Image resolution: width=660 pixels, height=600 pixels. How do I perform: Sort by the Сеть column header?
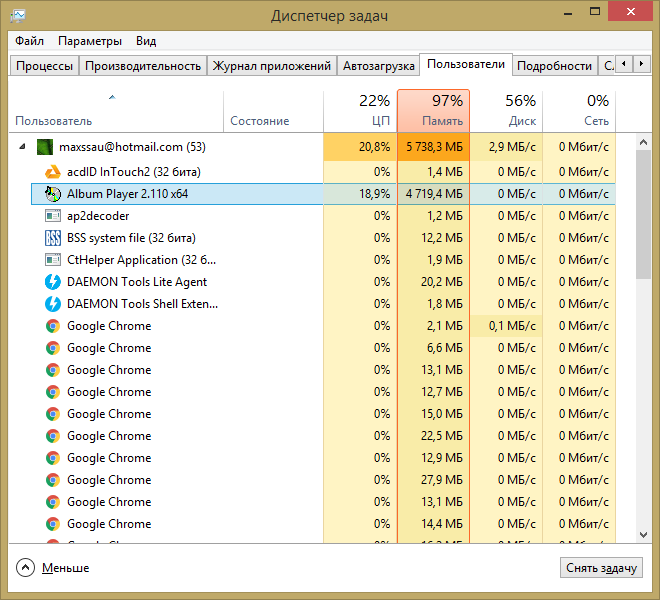pyautogui.click(x=579, y=111)
